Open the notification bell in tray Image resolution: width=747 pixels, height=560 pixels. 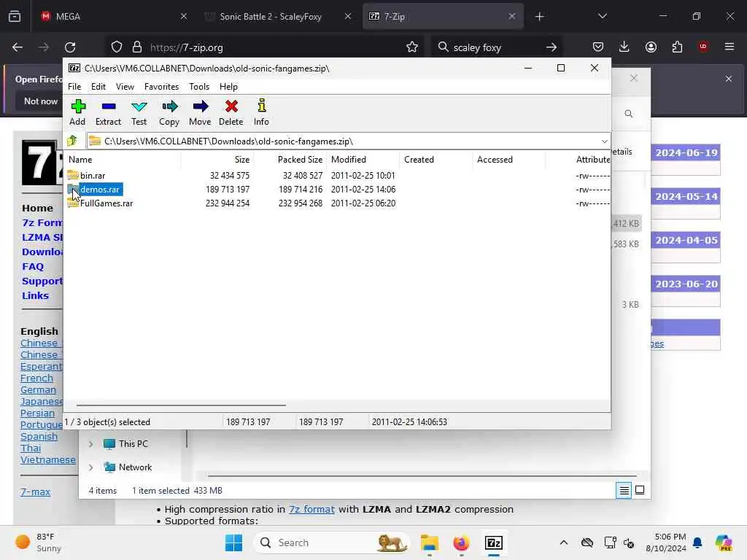[697, 542]
